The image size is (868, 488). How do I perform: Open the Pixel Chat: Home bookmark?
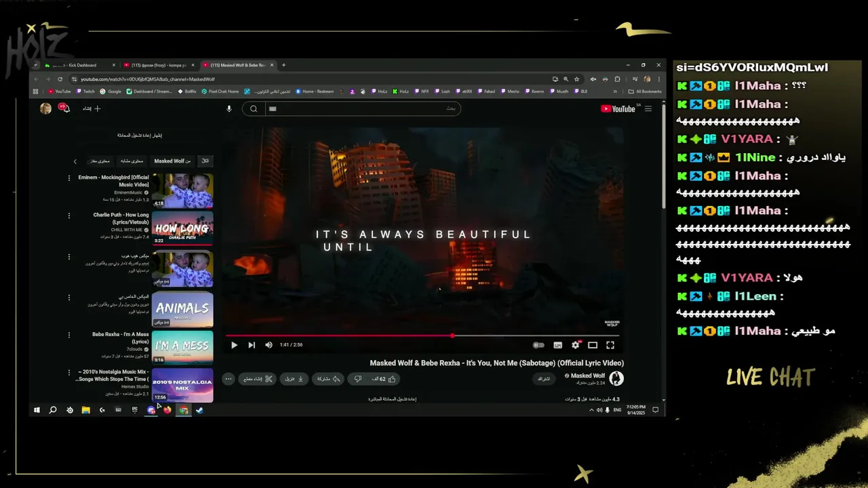tap(220, 91)
